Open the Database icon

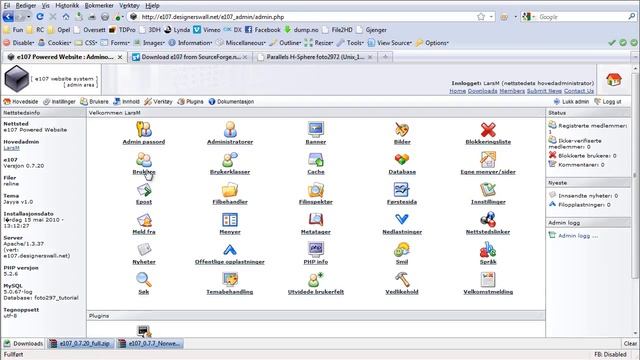402,160
